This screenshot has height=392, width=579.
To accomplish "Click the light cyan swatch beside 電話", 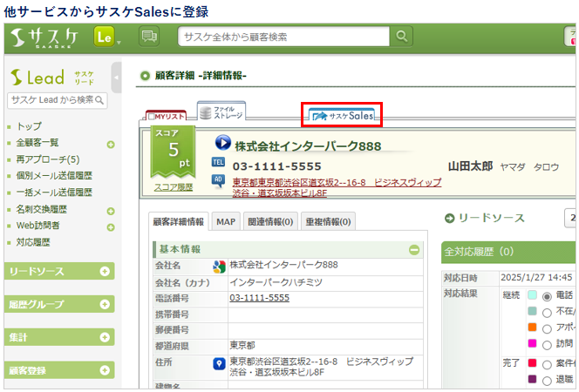I will tap(532, 294).
